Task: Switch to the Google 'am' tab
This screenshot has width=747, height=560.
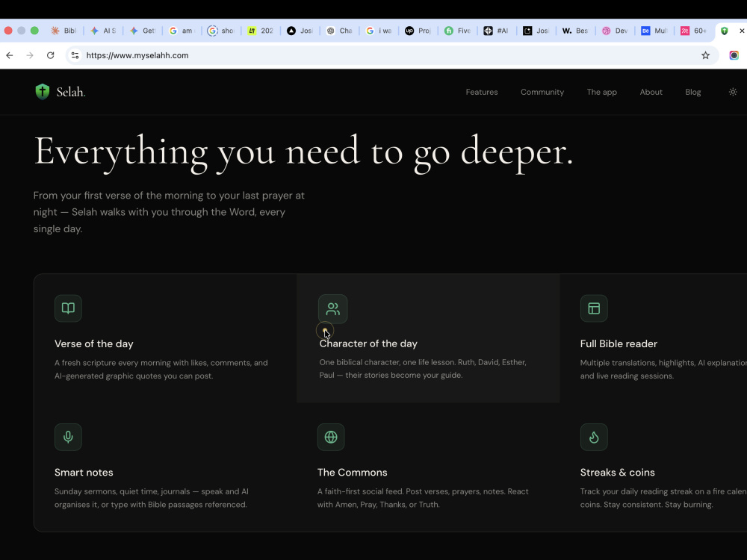Action: click(182, 31)
